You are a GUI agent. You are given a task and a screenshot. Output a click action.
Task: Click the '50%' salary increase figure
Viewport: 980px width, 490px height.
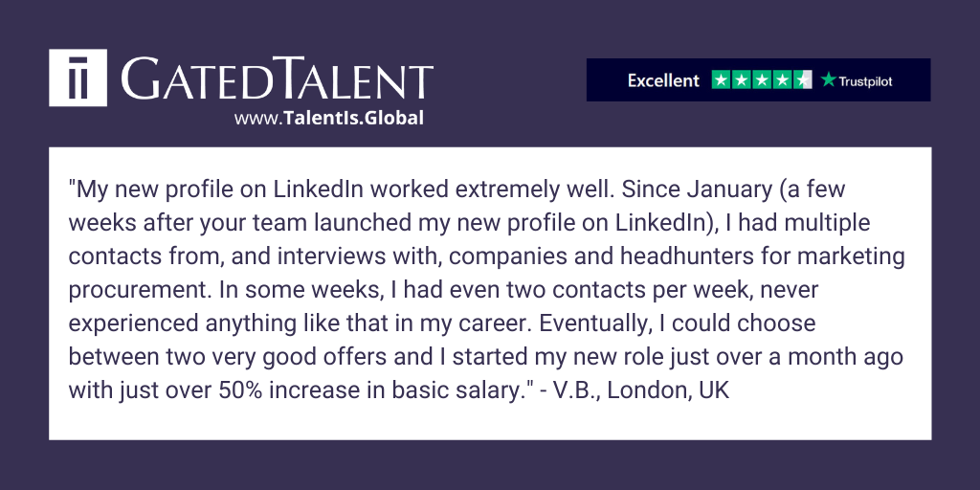point(239,391)
